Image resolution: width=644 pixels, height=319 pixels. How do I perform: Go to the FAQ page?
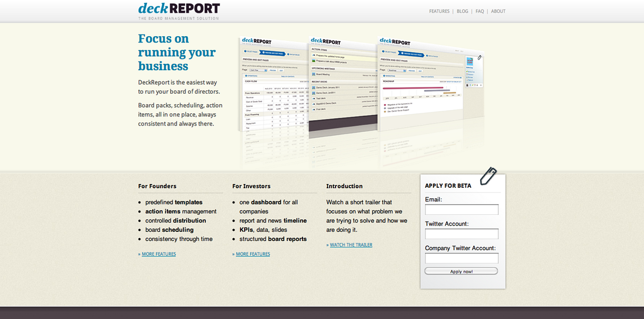tap(480, 11)
